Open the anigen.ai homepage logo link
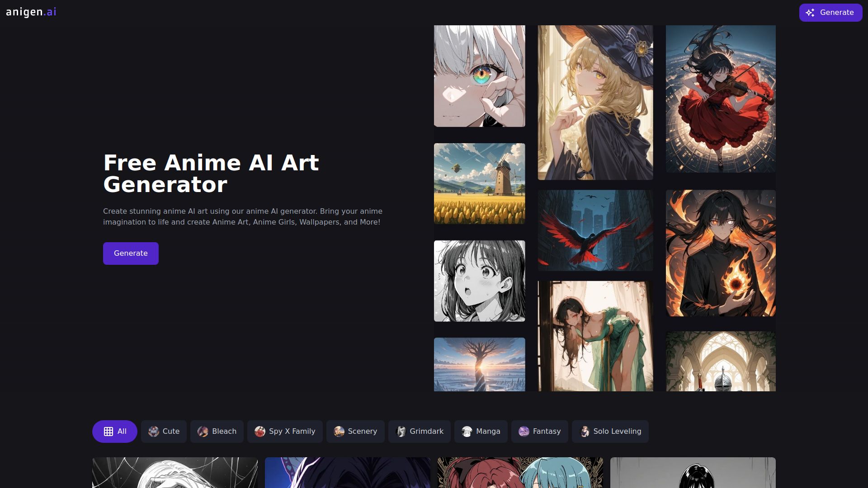 click(x=30, y=12)
